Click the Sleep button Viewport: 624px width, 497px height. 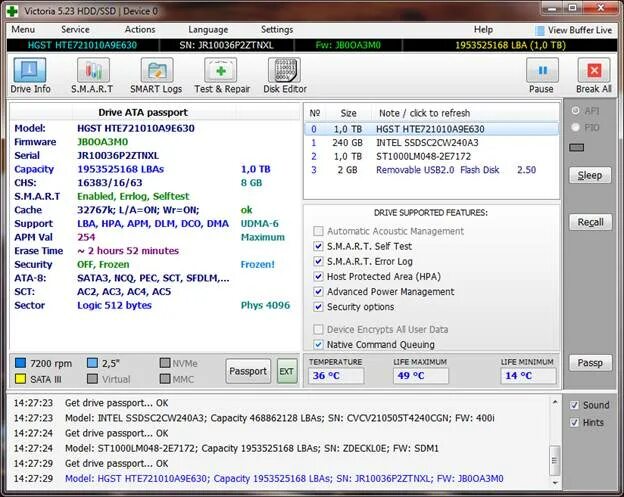tap(590, 175)
